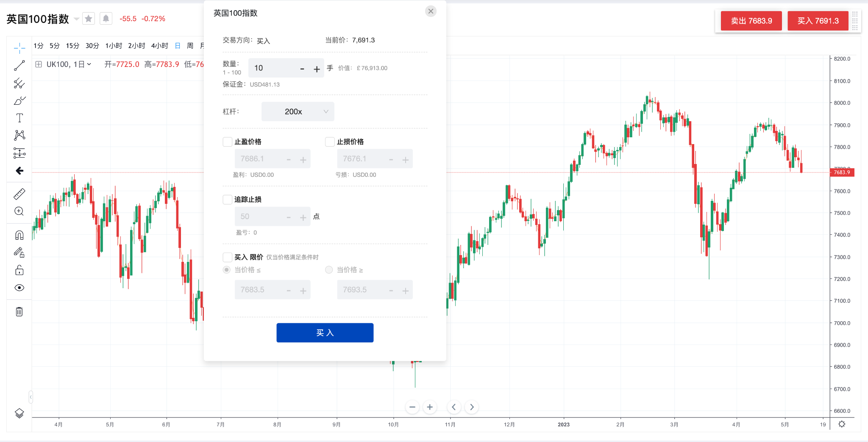Add 英国100指数 to favorites with star
The height and width of the screenshot is (442, 868).
(x=89, y=19)
